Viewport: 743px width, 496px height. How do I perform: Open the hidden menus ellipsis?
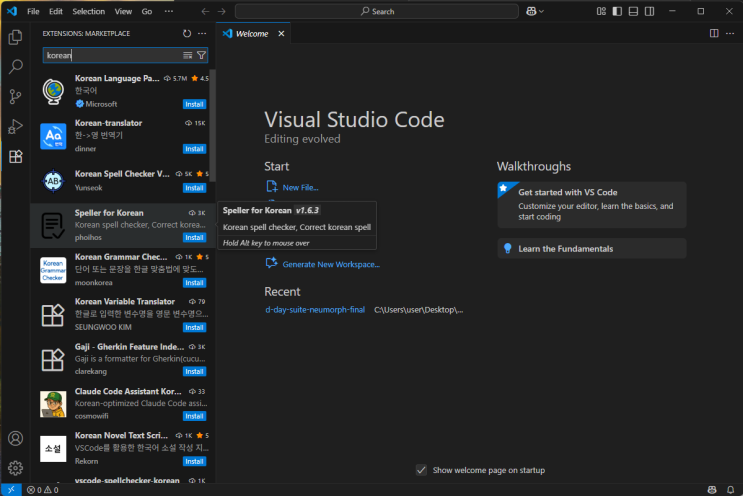click(x=169, y=11)
